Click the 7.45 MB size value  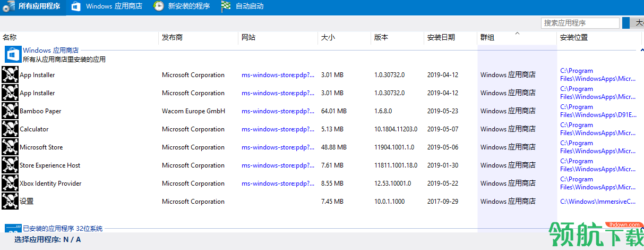pyautogui.click(x=332, y=202)
